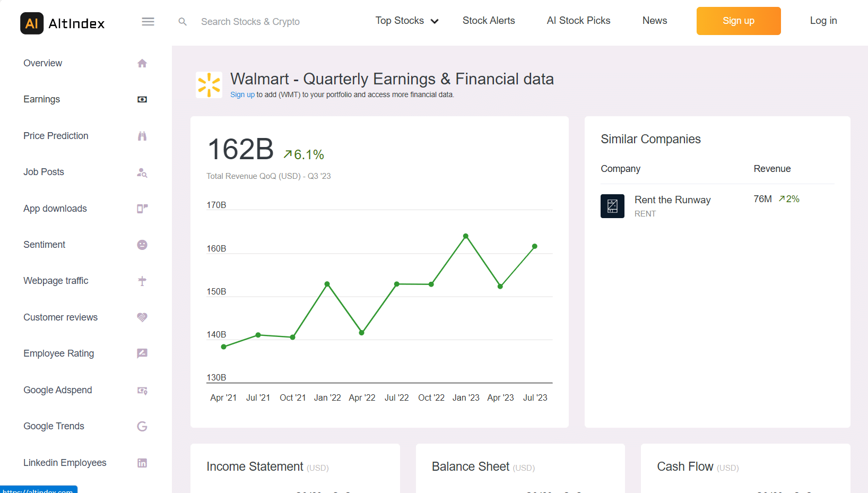The image size is (868, 493).
Task: Click the App downloads device icon
Action: [x=142, y=209]
